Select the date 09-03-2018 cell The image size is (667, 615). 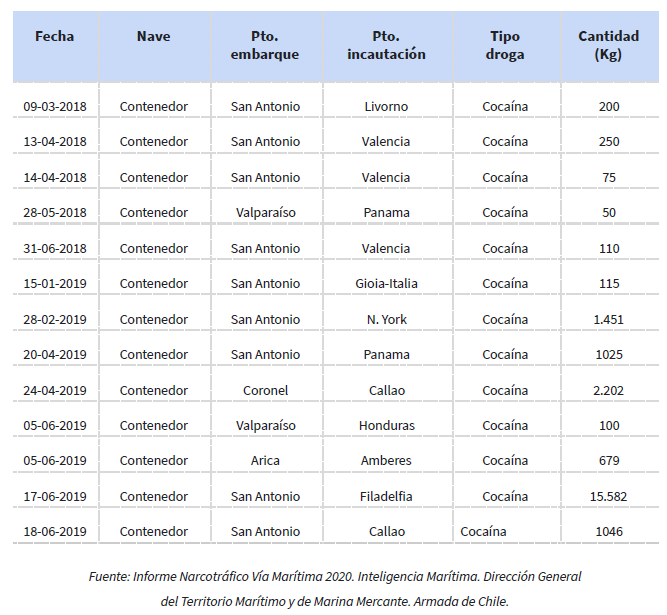point(55,106)
